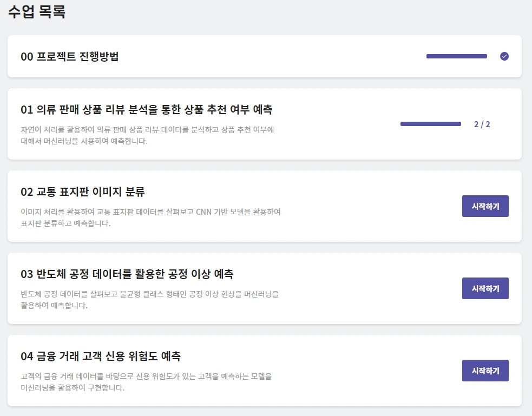
Task: Select the '01 의류 판매 상품 리뷰 분석' title
Action: pos(146,110)
